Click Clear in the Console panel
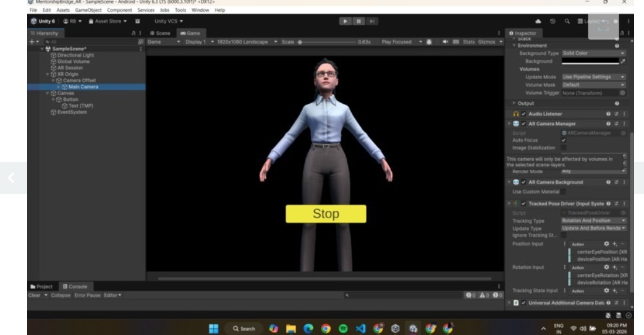 pos(35,295)
